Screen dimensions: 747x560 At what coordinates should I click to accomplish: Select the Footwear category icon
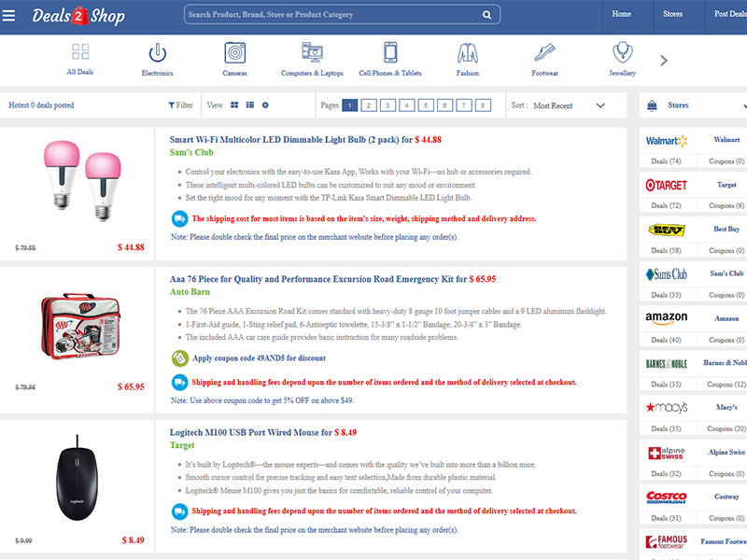[x=544, y=52]
